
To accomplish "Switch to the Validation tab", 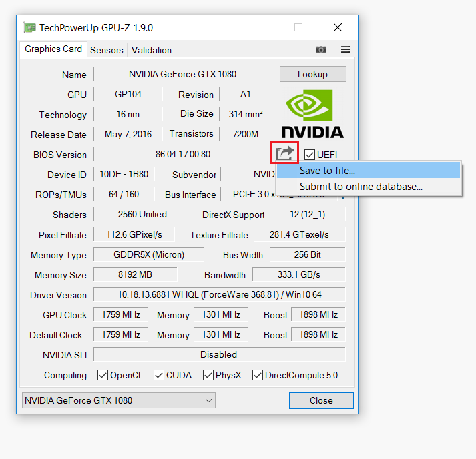I will (x=151, y=50).
